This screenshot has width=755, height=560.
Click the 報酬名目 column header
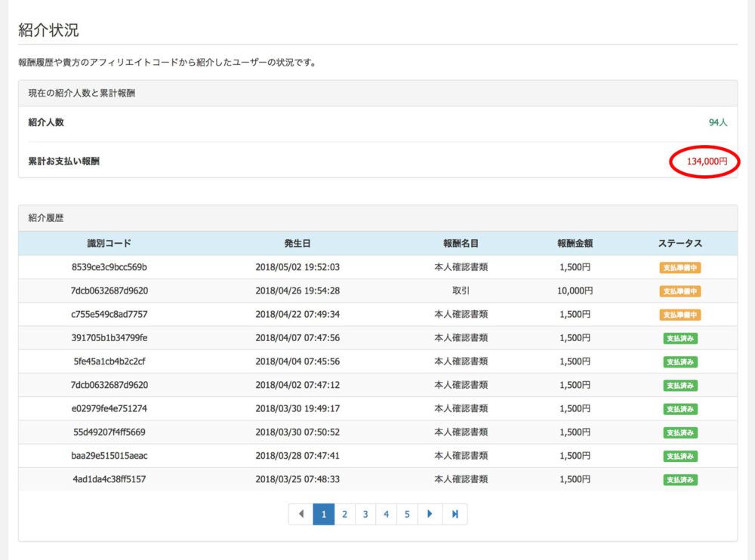coord(461,243)
